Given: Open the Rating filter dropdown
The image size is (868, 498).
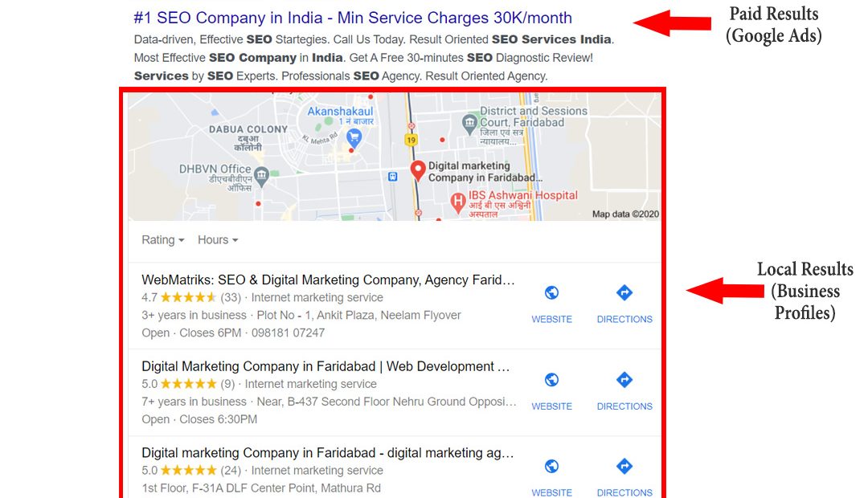Looking at the screenshot, I should point(162,240).
